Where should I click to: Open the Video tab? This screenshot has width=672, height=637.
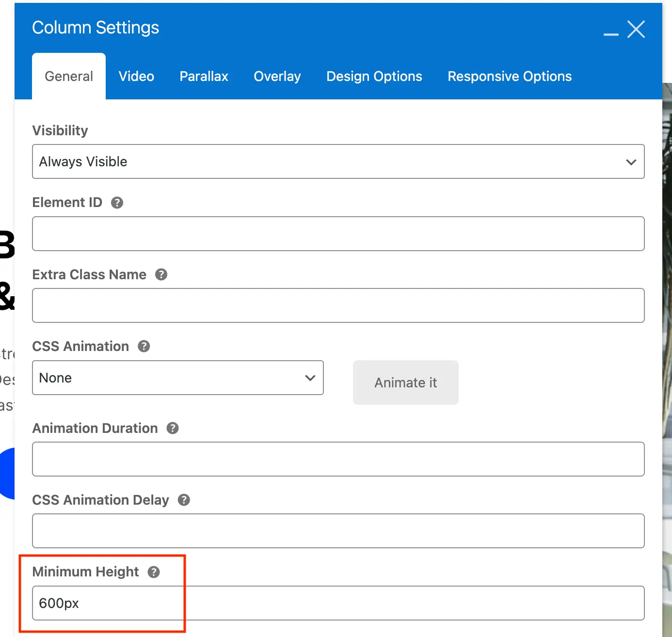pos(136,77)
